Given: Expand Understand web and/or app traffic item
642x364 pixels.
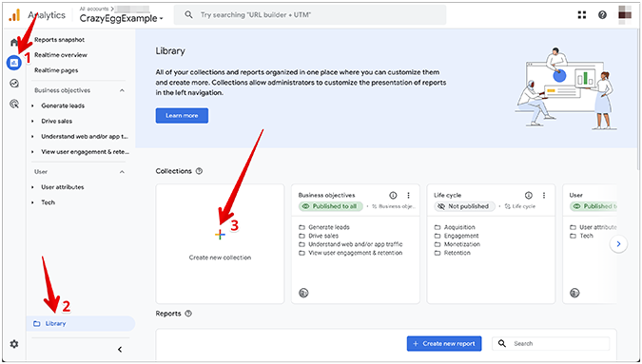Looking at the screenshot, I should [x=32, y=137].
